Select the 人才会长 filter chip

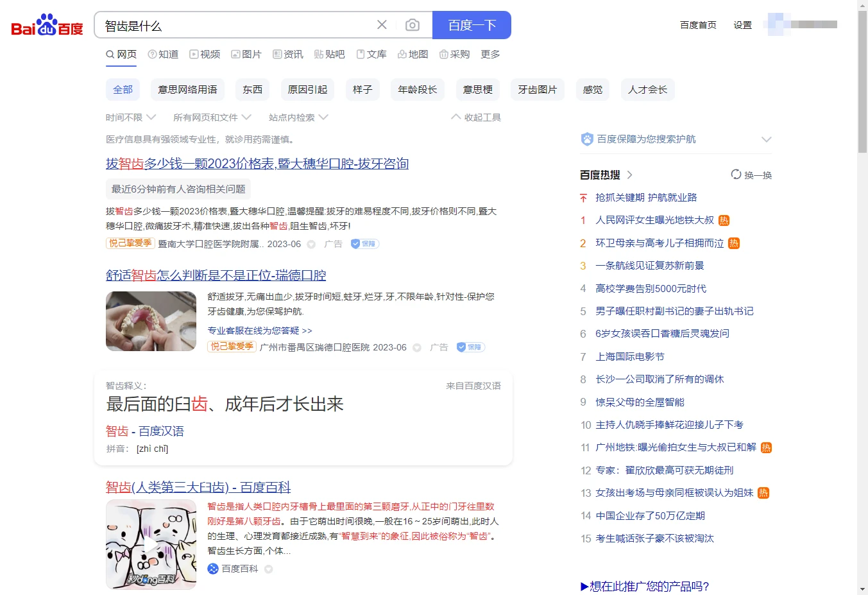[648, 90]
